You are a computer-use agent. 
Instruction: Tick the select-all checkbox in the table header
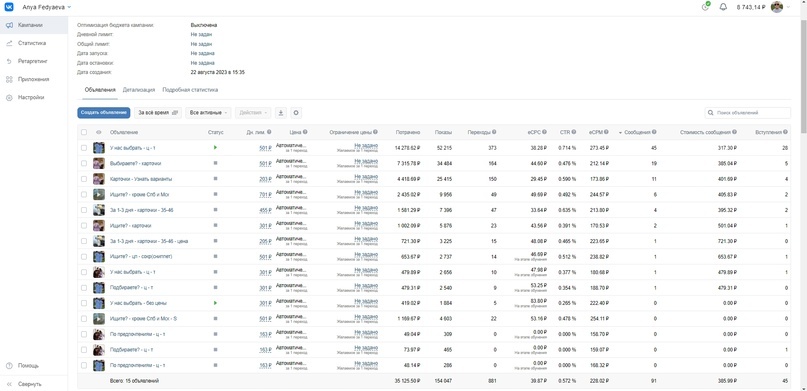coord(84,132)
